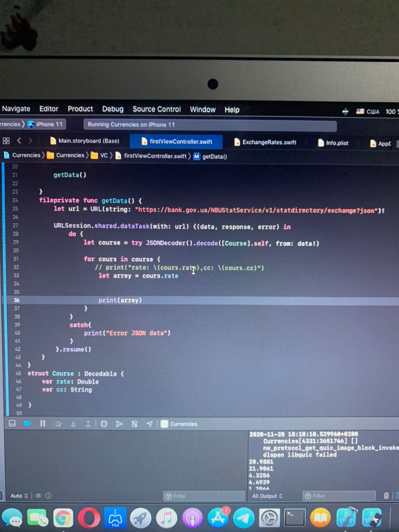Open App Store from the Dock

click(218, 518)
